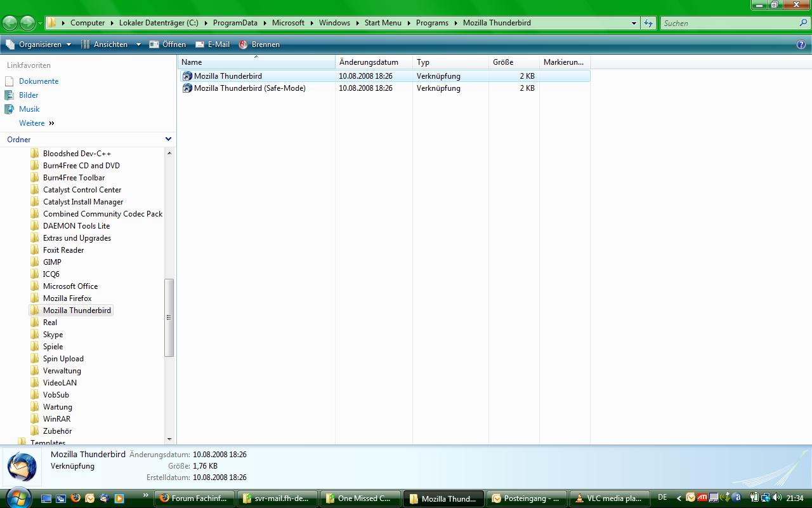Screen dimensions: 812x508
Task: Switch to VLC media player taskbar button
Action: click(610, 498)
